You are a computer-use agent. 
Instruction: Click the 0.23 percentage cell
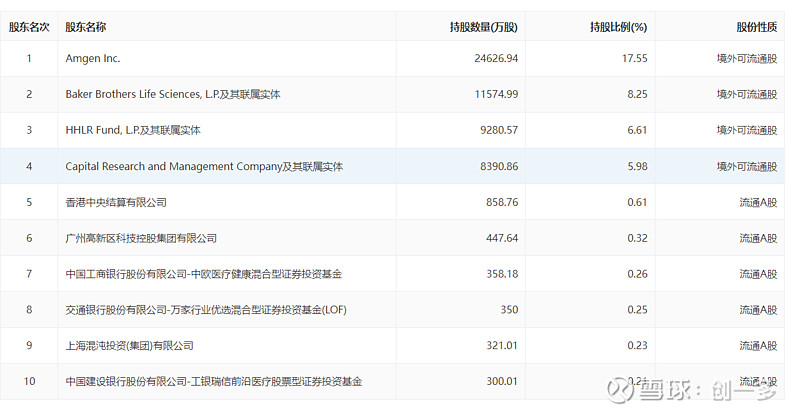637,346
